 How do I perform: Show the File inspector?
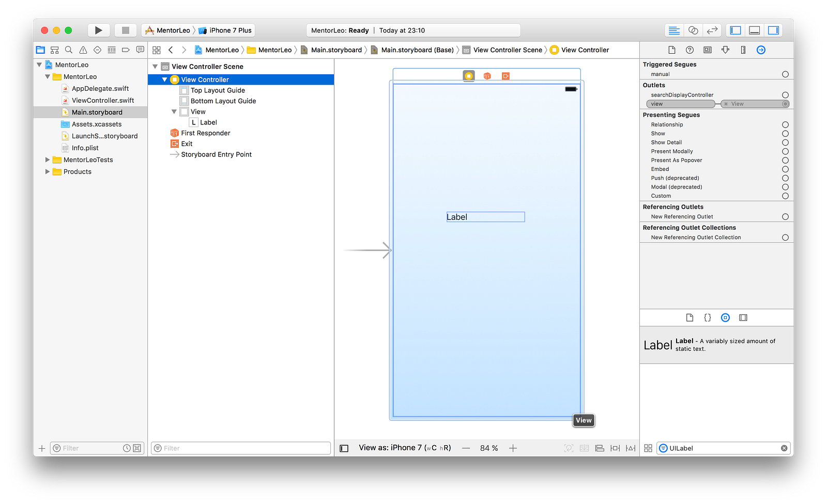pyautogui.click(x=672, y=50)
